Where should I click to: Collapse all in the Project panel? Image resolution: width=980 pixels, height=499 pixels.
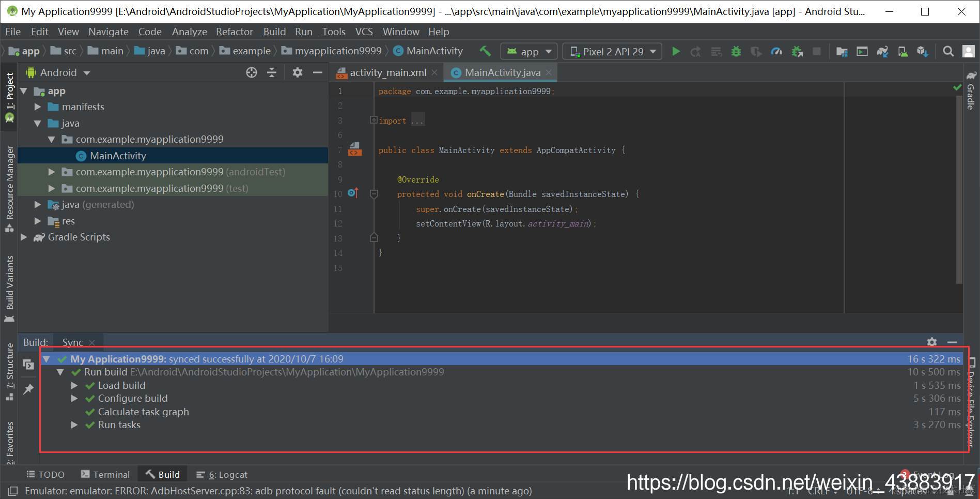pos(272,72)
